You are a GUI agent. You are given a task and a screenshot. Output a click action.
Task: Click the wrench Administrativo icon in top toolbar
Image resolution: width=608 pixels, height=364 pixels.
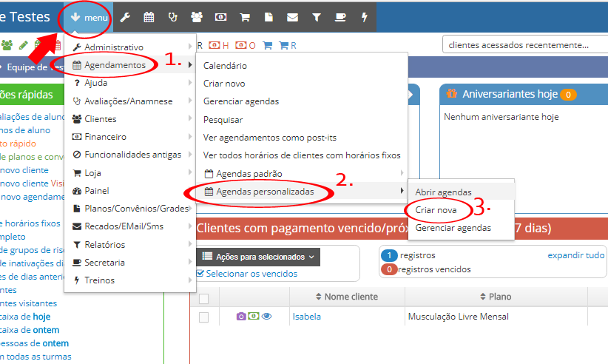pyautogui.click(x=125, y=17)
